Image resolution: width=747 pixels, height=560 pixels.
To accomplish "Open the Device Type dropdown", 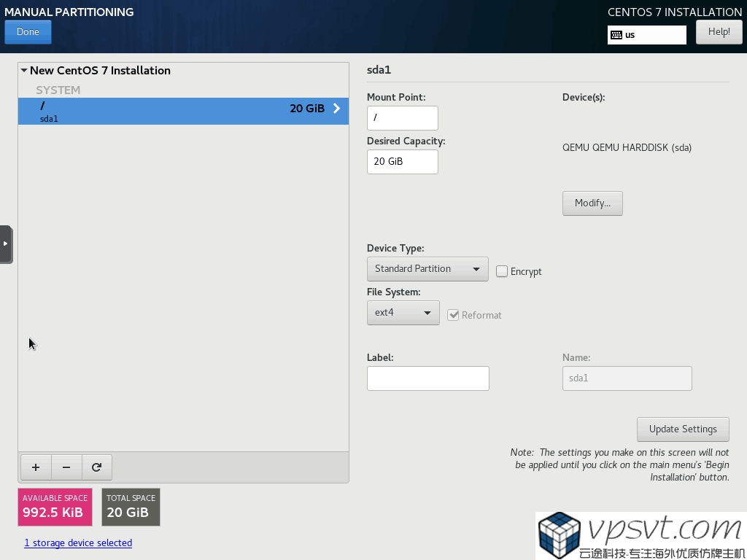I will [x=427, y=269].
